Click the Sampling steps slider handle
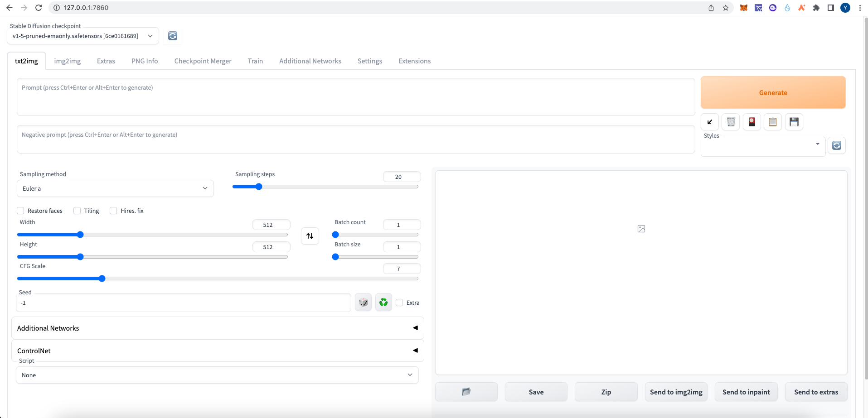Image resolution: width=868 pixels, height=418 pixels. [x=259, y=187]
